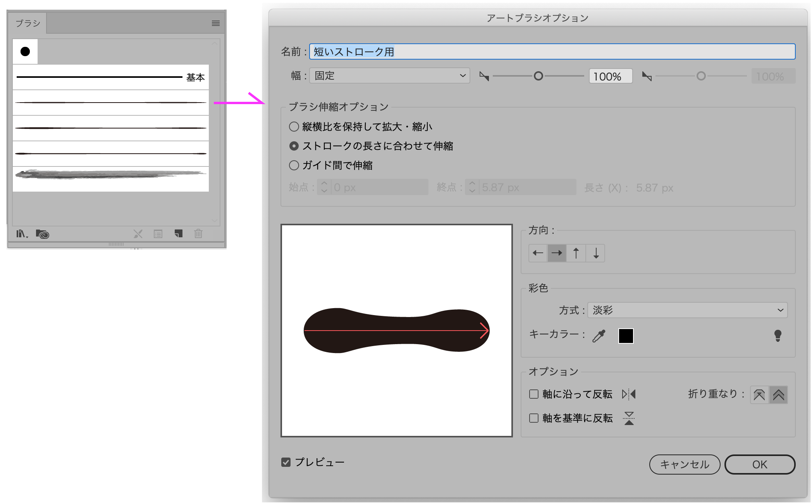Open the 幅 固定 dropdown
The width and height of the screenshot is (812, 504).
pos(390,75)
